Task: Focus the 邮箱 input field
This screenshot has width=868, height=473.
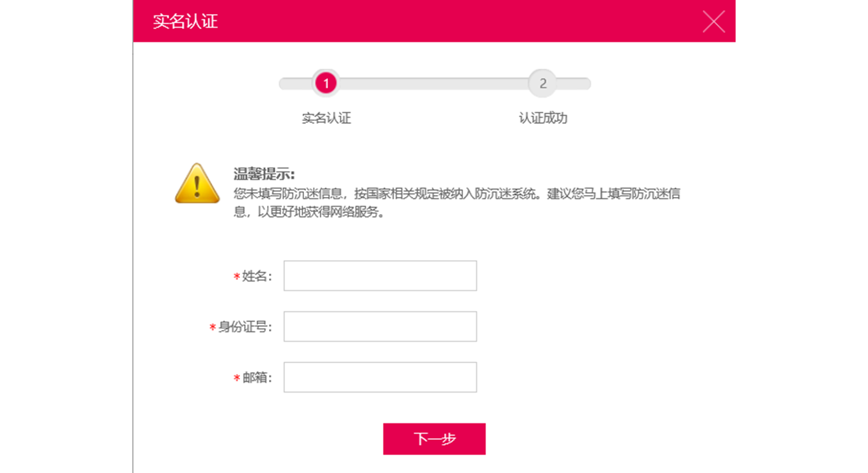Action: pos(380,377)
